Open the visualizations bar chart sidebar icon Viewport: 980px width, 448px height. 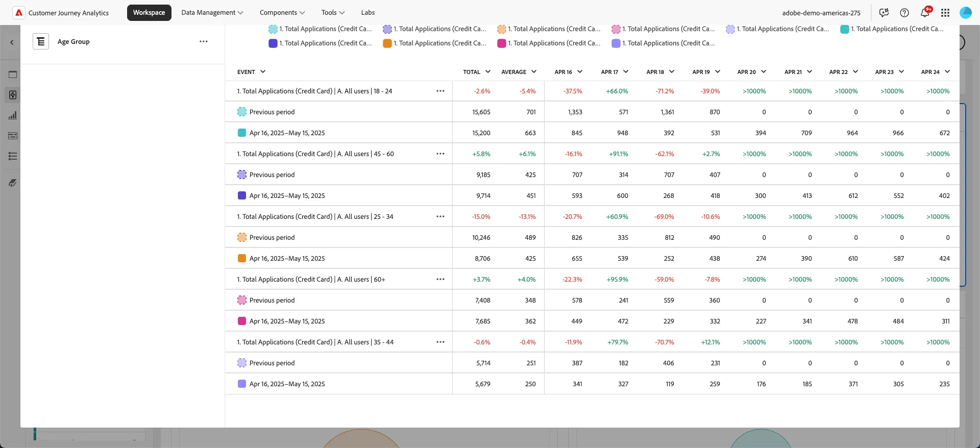point(13,115)
